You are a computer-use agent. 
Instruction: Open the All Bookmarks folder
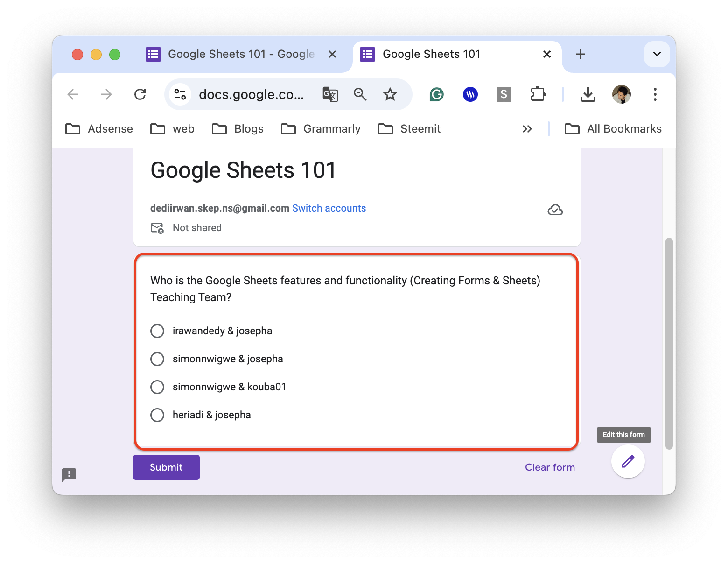613,129
